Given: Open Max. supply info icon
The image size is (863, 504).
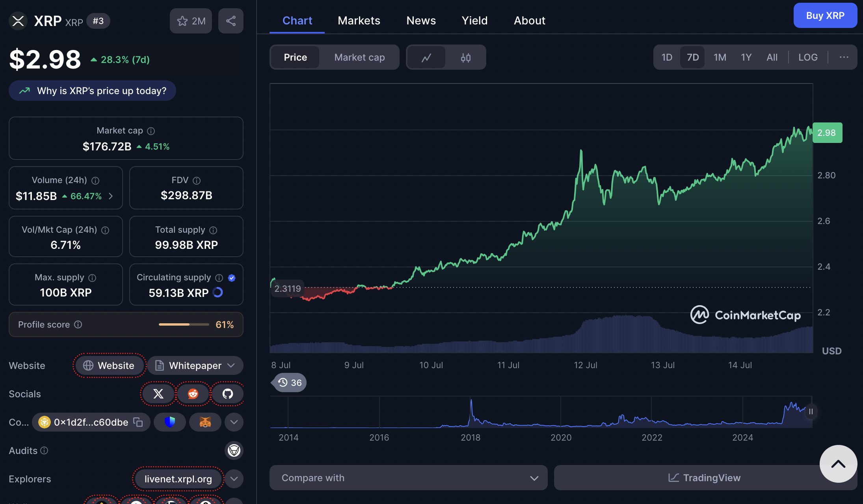Looking at the screenshot, I should [92, 278].
